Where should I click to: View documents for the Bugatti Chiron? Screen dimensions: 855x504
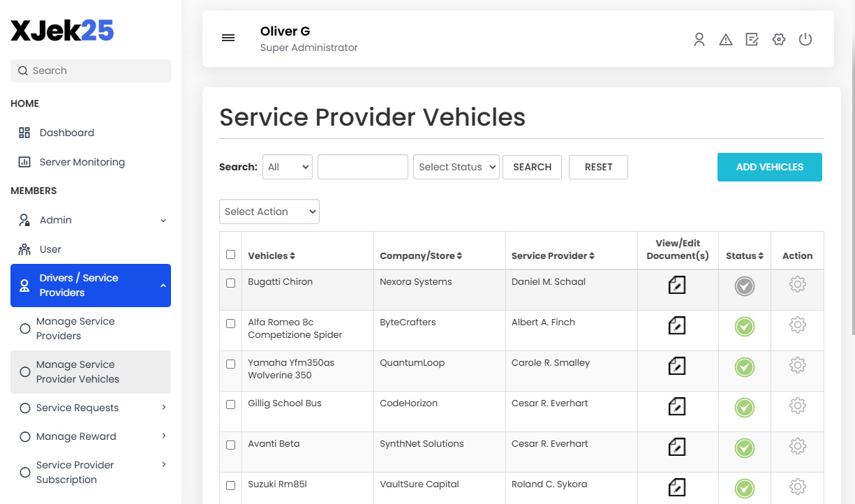(x=676, y=285)
